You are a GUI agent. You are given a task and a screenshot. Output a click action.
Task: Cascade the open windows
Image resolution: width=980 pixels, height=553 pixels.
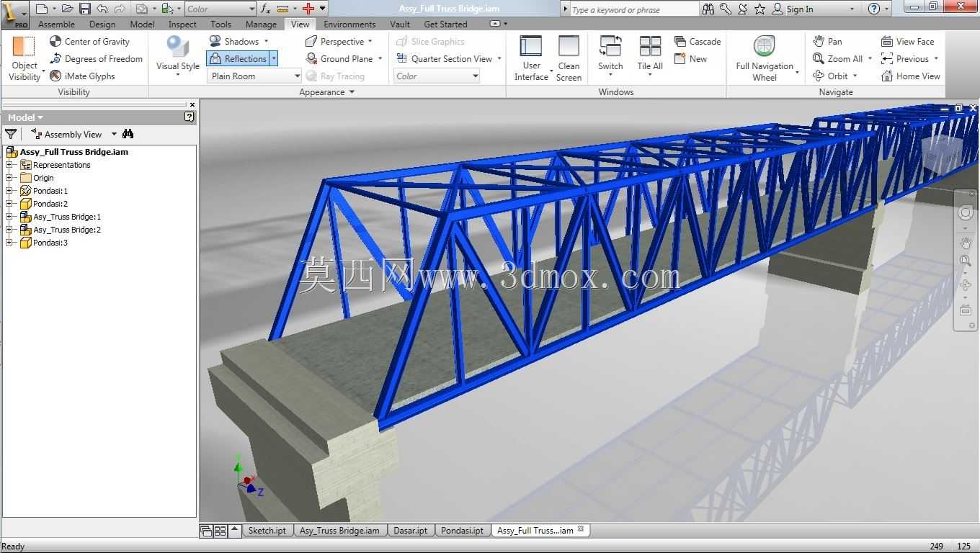(x=698, y=41)
